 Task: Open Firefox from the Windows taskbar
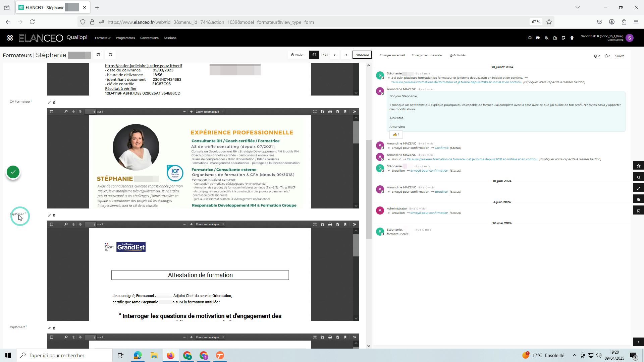pyautogui.click(x=171, y=356)
